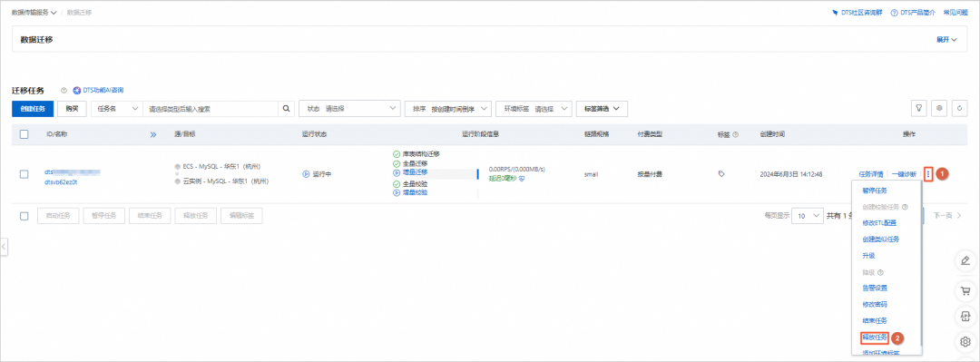Open the floating settings gear icon
This screenshot has width=980, height=362.
click(x=965, y=342)
